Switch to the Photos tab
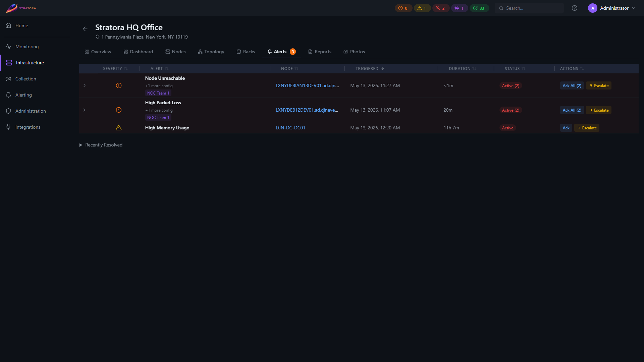Viewport: 644px width, 362px height. pos(354,52)
